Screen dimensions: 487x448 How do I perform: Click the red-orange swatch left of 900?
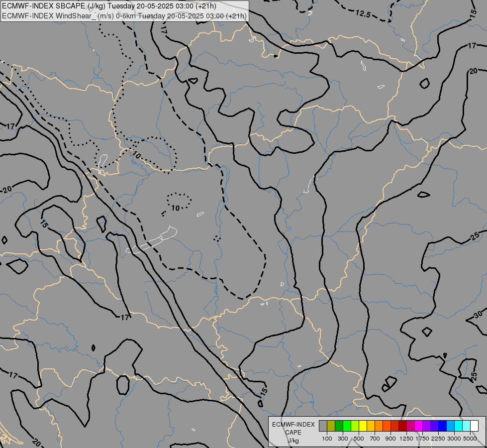point(387,426)
